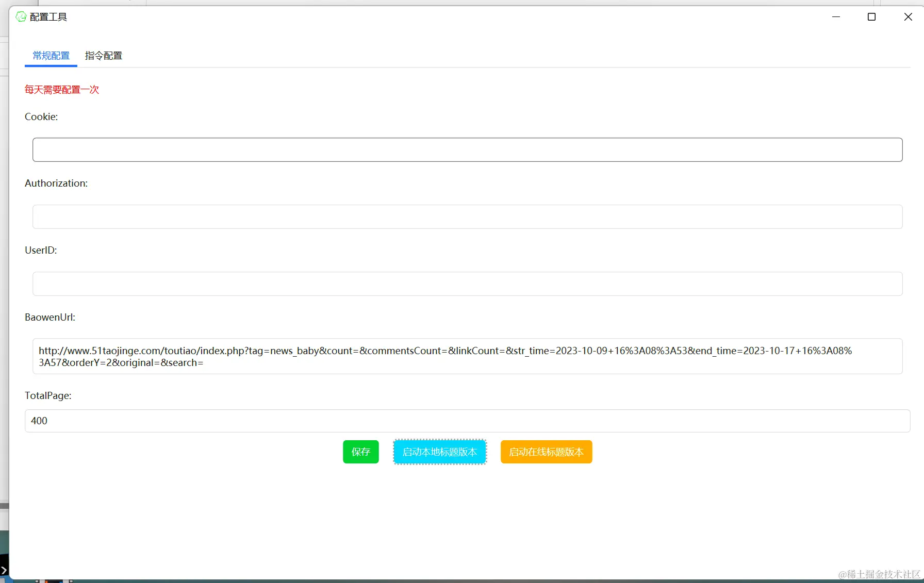The image size is (924, 583).
Task: Click the Authorization: label
Action: tap(56, 184)
